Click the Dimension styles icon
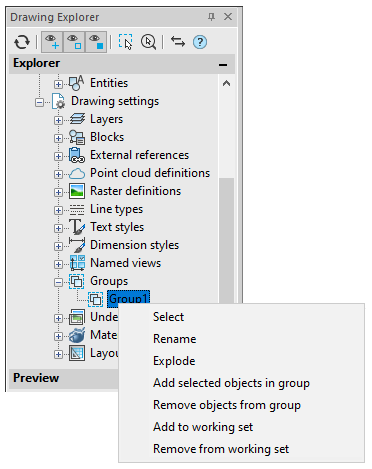 (x=77, y=245)
